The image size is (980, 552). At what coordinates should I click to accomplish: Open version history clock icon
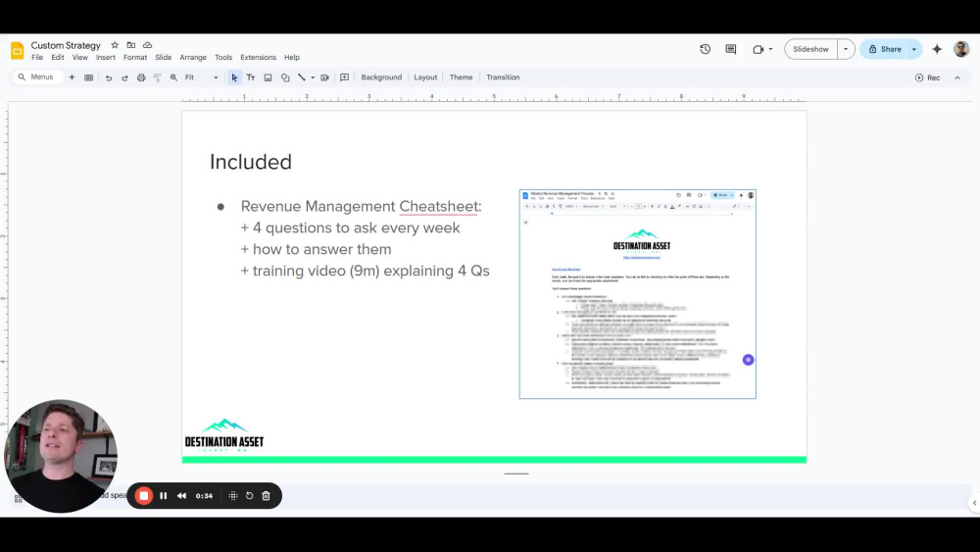(705, 49)
